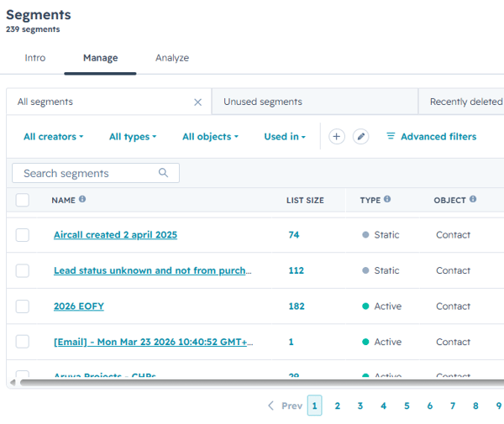
Task: Click the plus icon to add a filter
Action: point(337,137)
